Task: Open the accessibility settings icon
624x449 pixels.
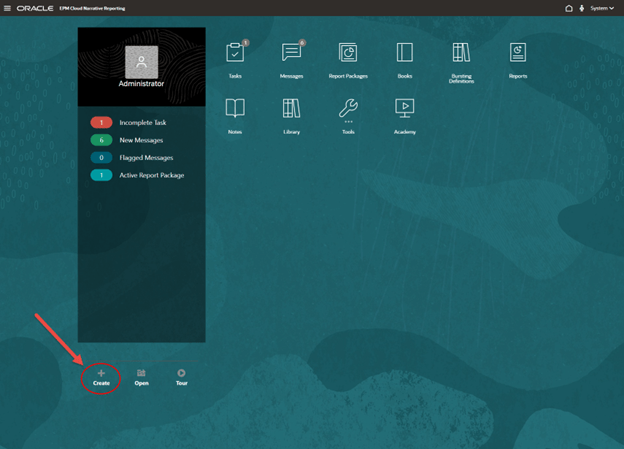Action: [x=582, y=8]
